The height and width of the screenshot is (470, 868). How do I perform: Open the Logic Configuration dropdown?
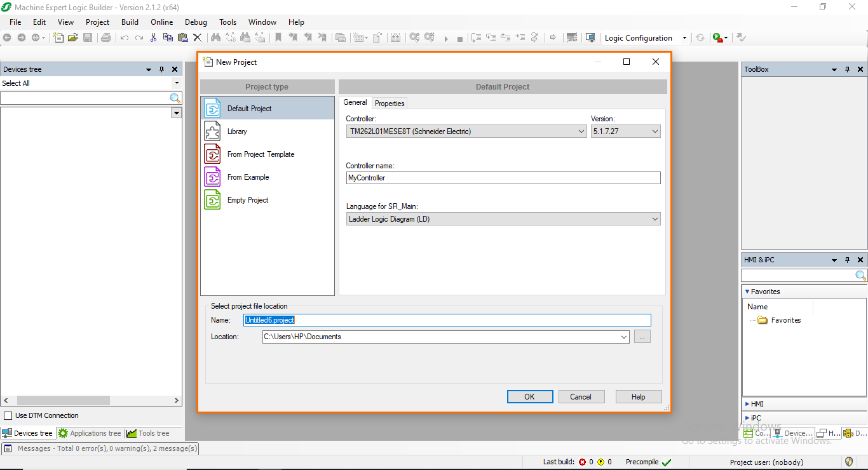[x=684, y=38]
